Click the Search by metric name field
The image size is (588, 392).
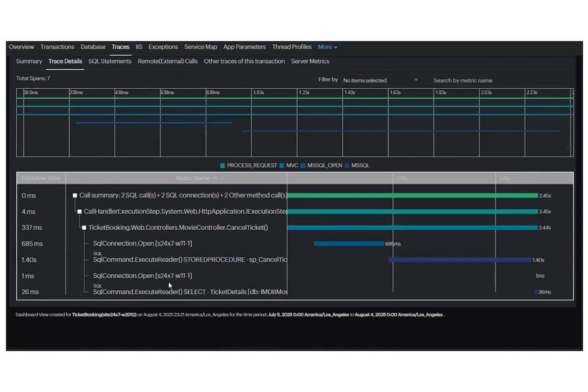click(x=501, y=80)
